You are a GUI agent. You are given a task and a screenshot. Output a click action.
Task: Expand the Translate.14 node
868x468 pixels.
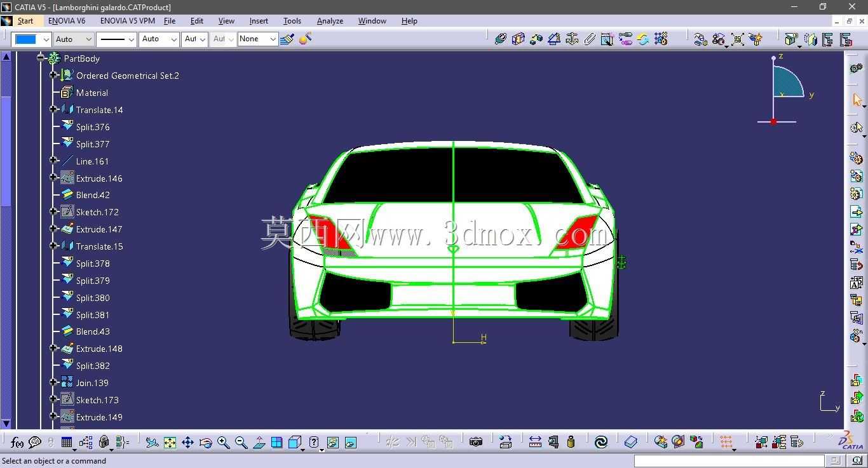pyautogui.click(x=53, y=109)
